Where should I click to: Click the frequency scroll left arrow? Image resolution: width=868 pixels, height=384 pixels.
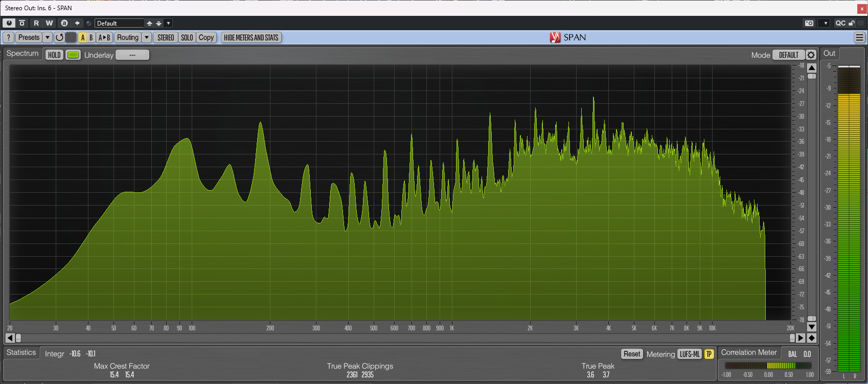point(10,338)
